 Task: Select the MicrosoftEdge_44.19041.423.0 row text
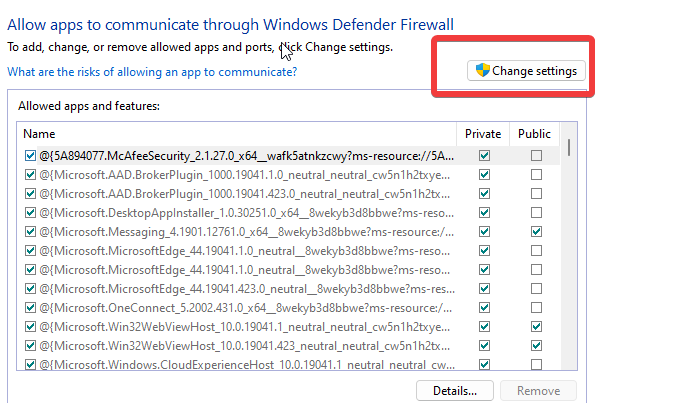click(x=247, y=289)
